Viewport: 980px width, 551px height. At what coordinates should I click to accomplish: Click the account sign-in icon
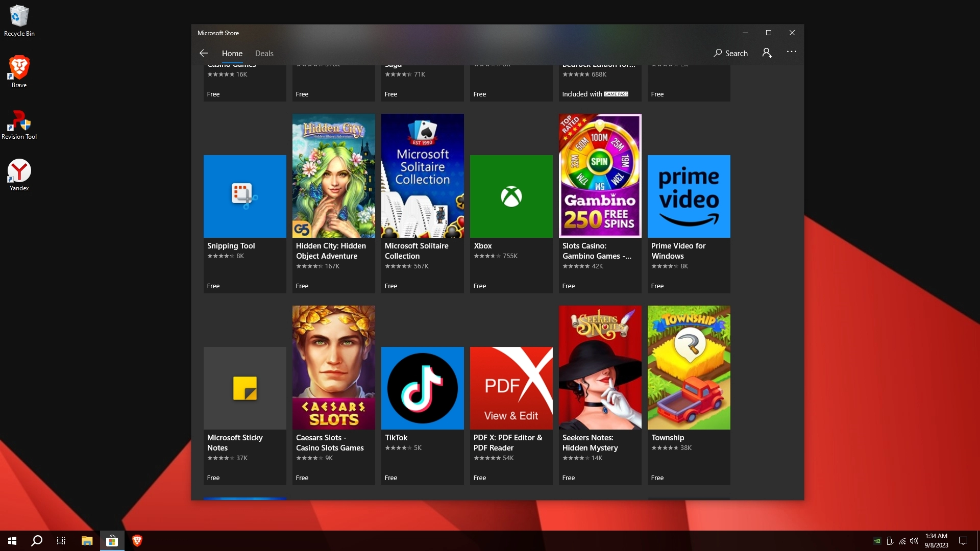pyautogui.click(x=767, y=53)
